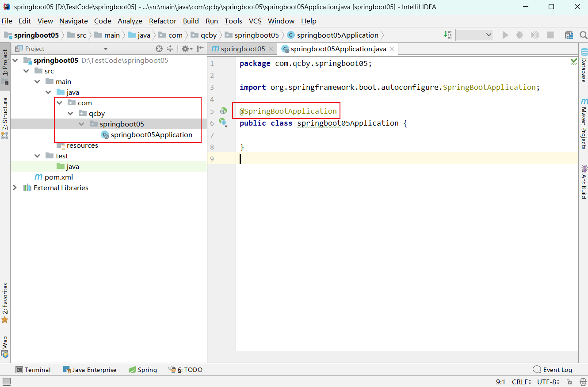Expand External Libraries node
The width and height of the screenshot is (588, 387).
pos(15,188)
